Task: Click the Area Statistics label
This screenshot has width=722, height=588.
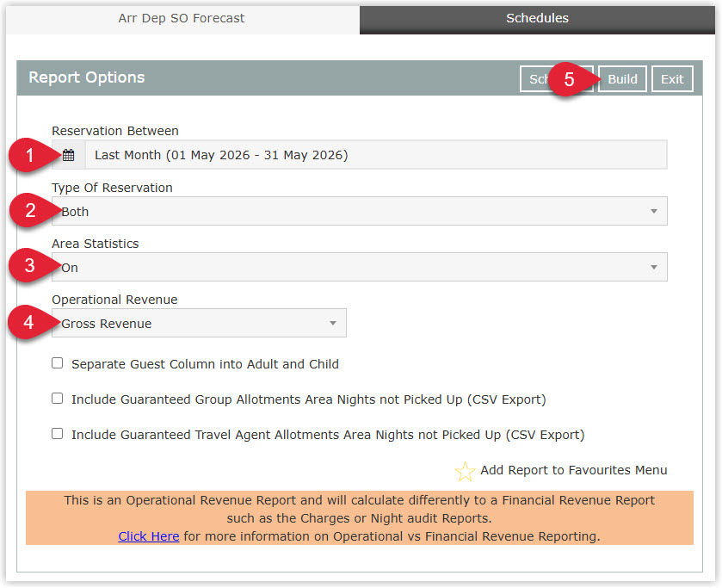Action: click(96, 244)
